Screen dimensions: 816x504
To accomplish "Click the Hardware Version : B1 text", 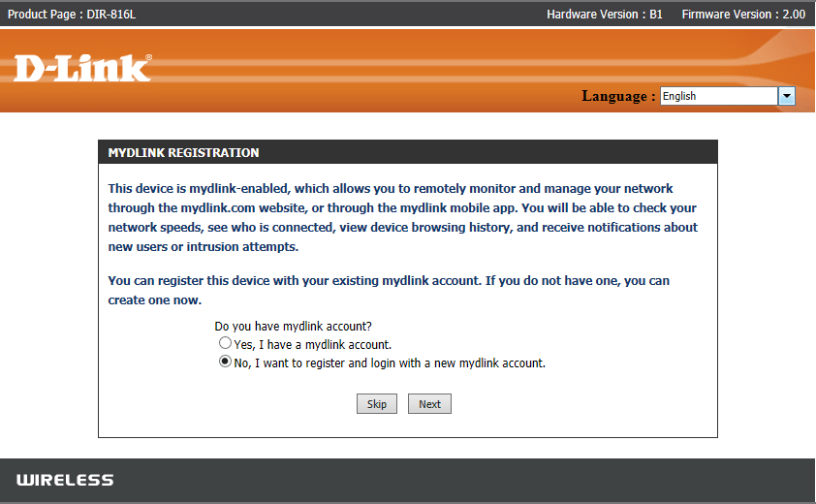I will tap(604, 15).
